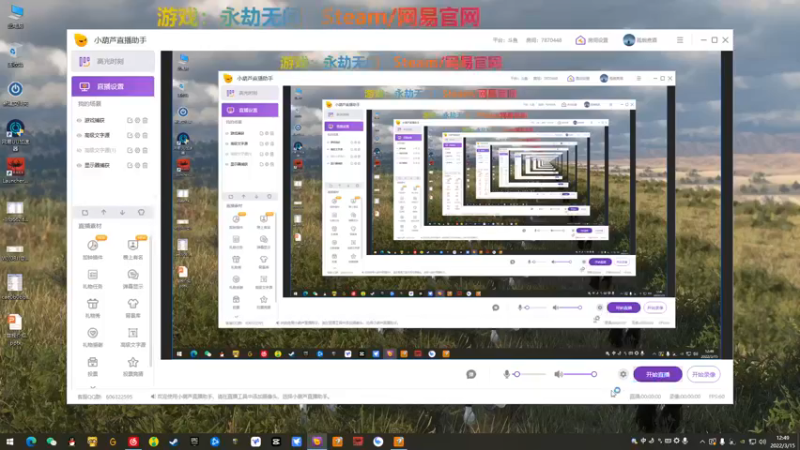Delete the first 高级文字源 source
This screenshot has width=800, height=450.
pos(145,135)
